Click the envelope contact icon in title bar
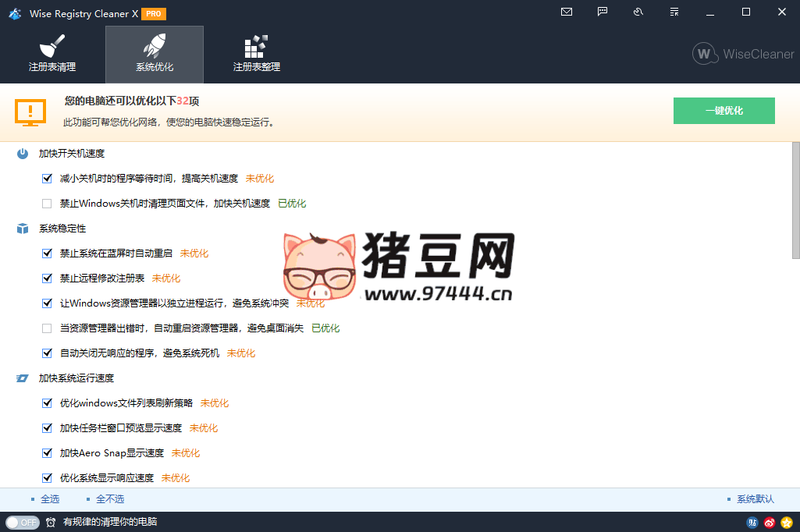The image size is (800, 532). pyautogui.click(x=566, y=12)
